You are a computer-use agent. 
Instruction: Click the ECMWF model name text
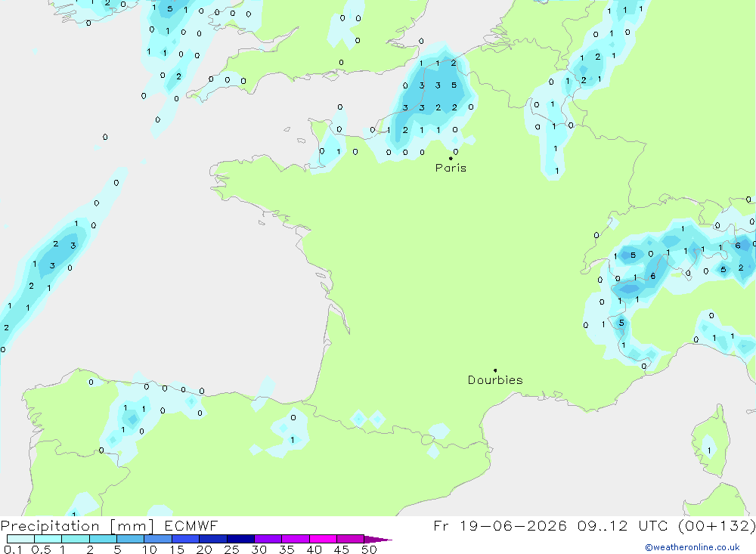[191, 525]
